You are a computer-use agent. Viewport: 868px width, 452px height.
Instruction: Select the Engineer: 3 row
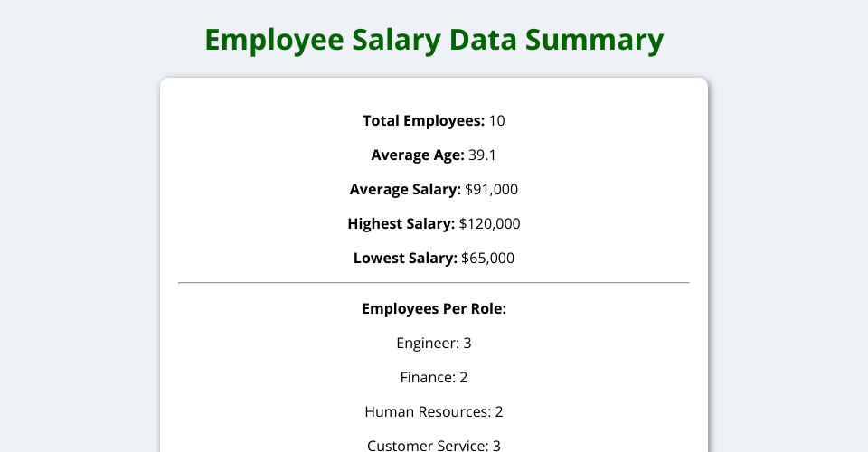click(x=434, y=343)
